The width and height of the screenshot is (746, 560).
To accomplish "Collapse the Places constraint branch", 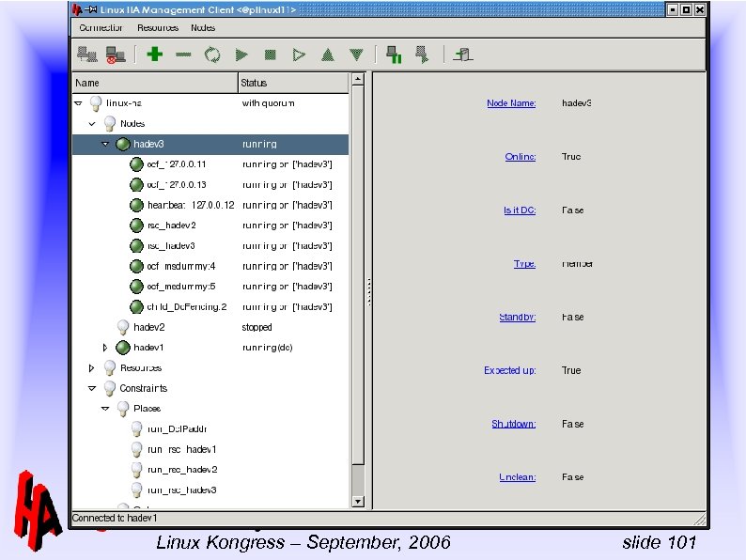I will click(105, 409).
